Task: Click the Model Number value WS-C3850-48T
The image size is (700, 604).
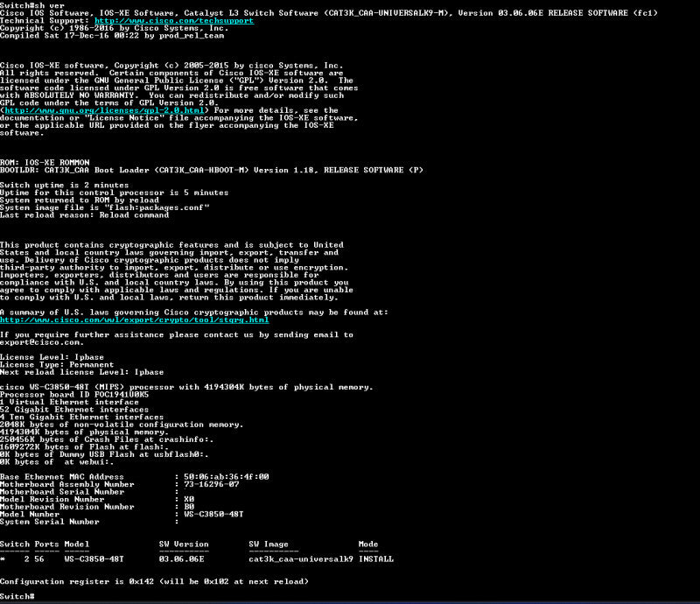Action: [213, 514]
